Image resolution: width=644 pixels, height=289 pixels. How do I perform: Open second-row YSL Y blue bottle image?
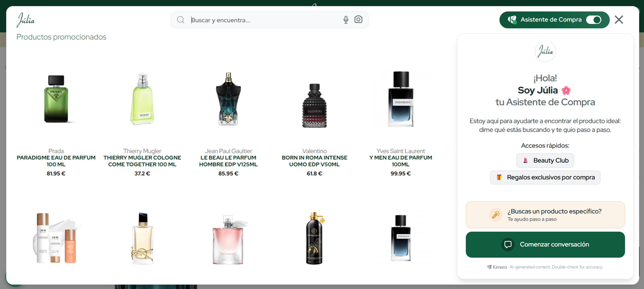tap(401, 238)
